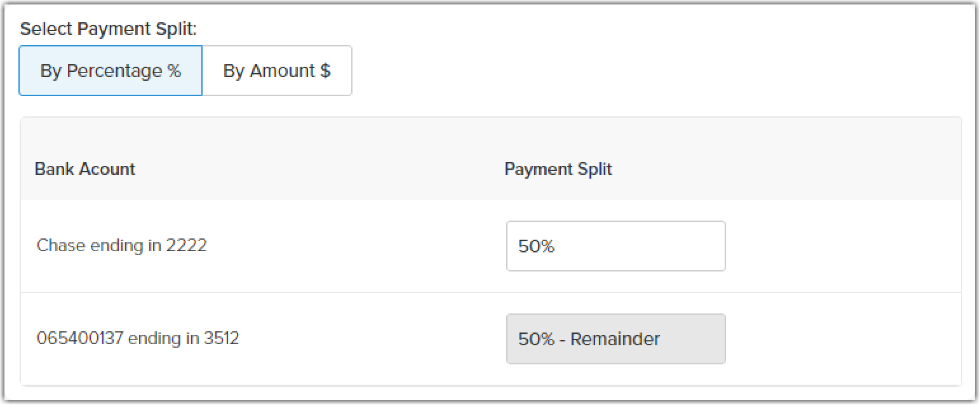Click the By Amount $ button edge
This screenshot has height=405, width=980.
coord(349,71)
